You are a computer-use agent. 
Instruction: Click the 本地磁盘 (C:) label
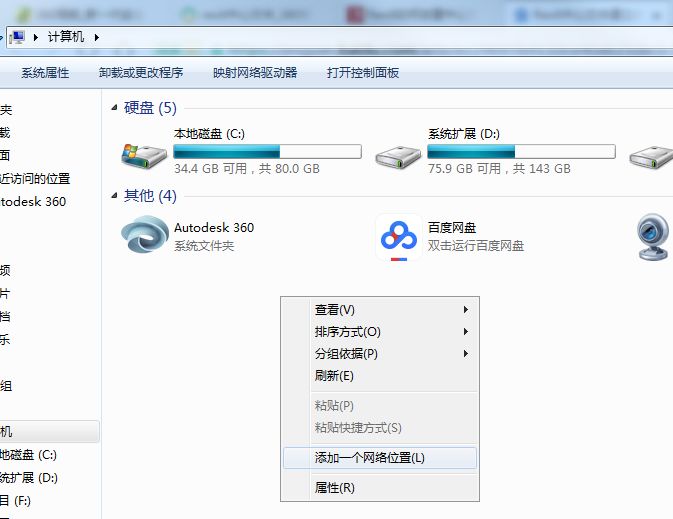click(209, 134)
